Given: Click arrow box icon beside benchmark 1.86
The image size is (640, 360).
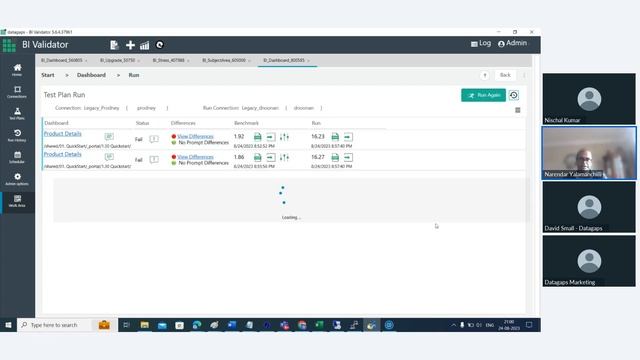Looking at the screenshot, I should tap(271, 157).
